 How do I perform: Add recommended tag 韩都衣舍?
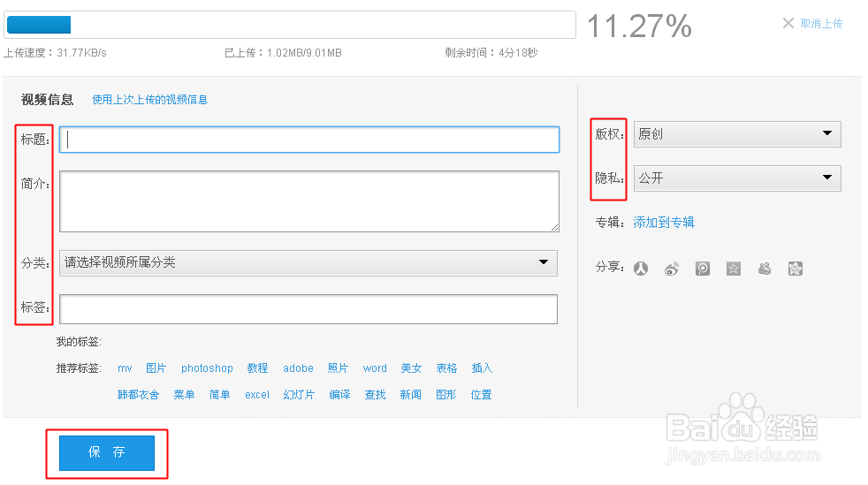[139, 395]
